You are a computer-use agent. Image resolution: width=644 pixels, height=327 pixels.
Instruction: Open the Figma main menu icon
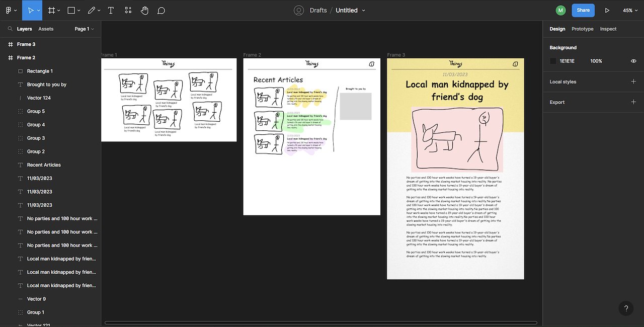tap(9, 10)
